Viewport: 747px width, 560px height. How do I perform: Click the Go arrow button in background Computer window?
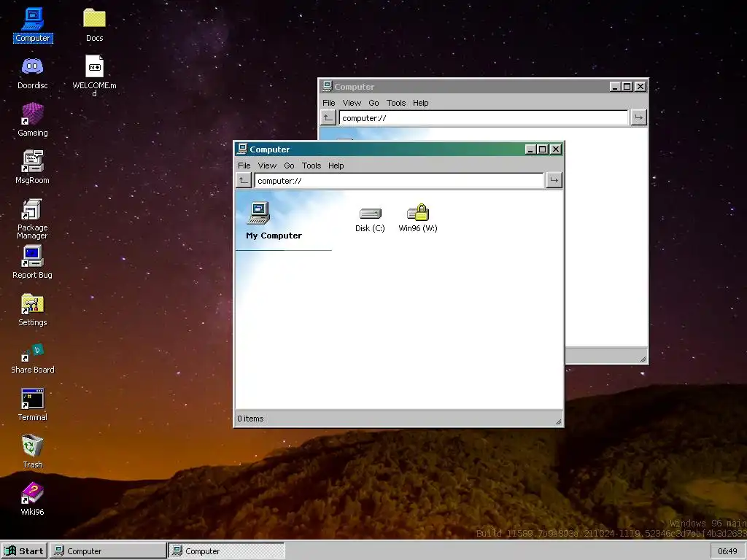[638, 117]
